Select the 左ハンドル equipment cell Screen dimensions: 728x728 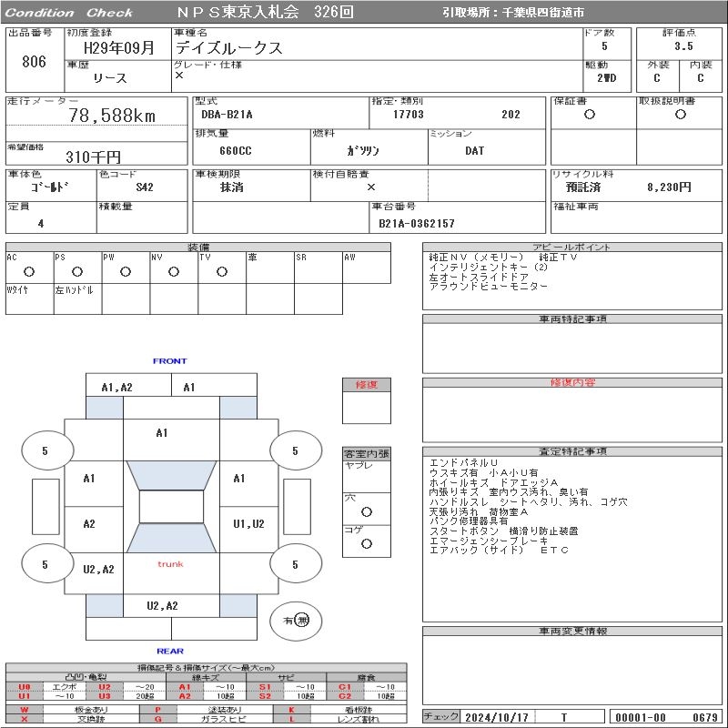[x=78, y=299]
